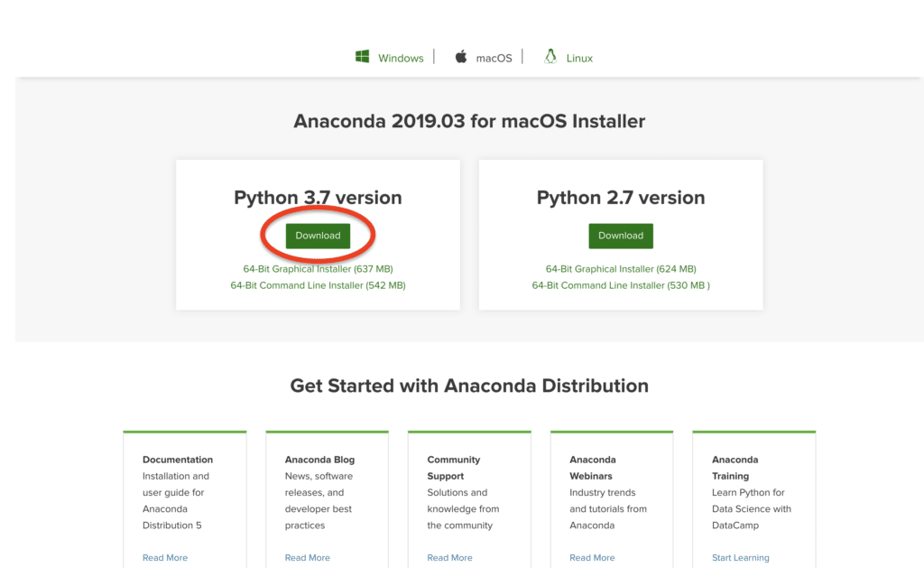Open the 64-Bit Graphical Installer for Python 3.7
924x586 pixels.
pyautogui.click(x=317, y=268)
